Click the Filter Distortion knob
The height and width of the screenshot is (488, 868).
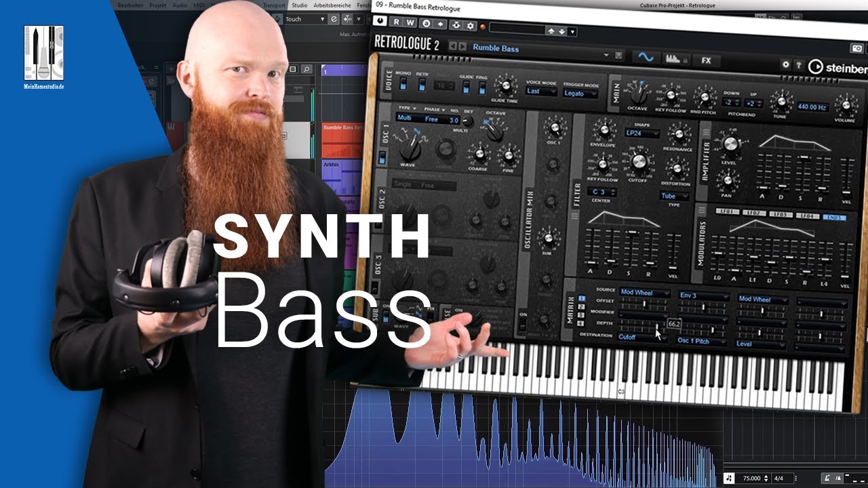[x=677, y=169]
